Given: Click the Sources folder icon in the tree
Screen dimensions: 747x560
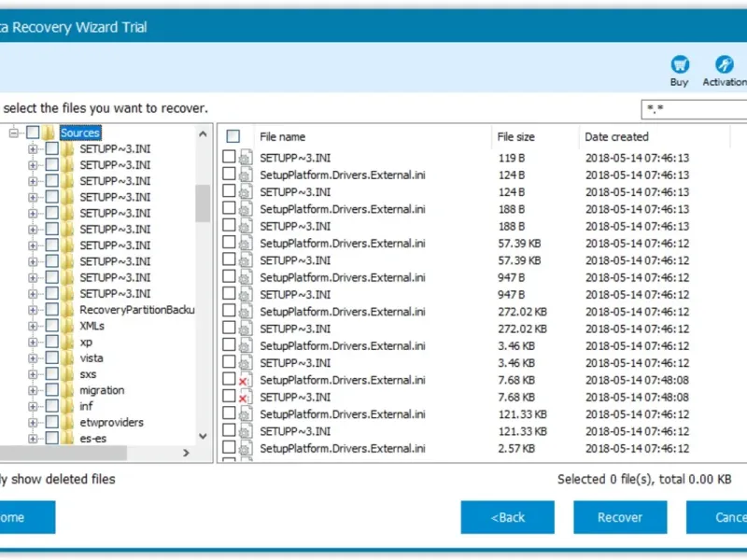Looking at the screenshot, I should point(49,133).
